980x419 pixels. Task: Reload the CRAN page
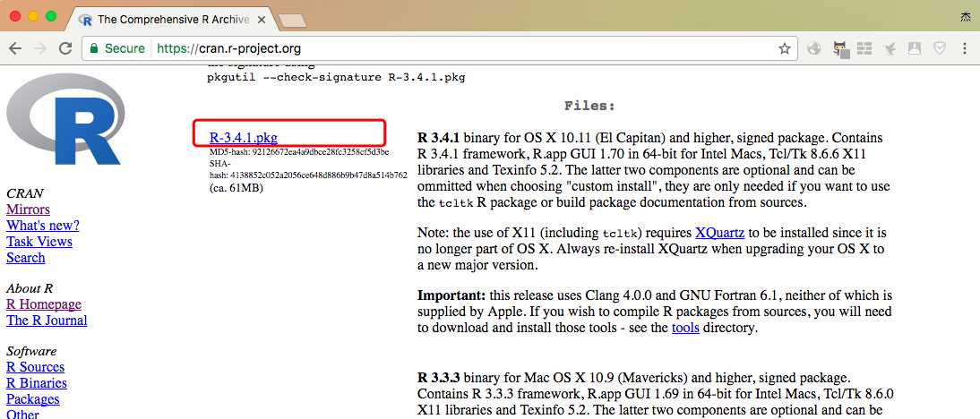(x=65, y=48)
